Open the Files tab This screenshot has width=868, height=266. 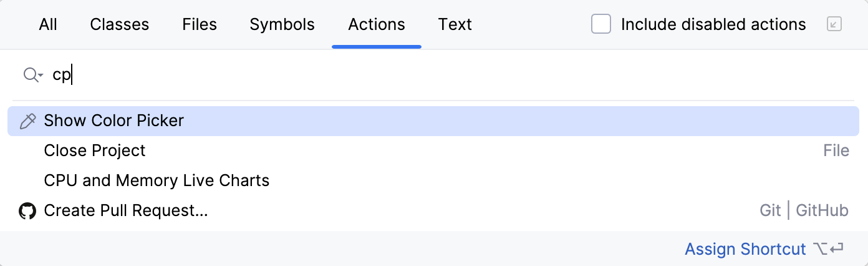(x=200, y=24)
